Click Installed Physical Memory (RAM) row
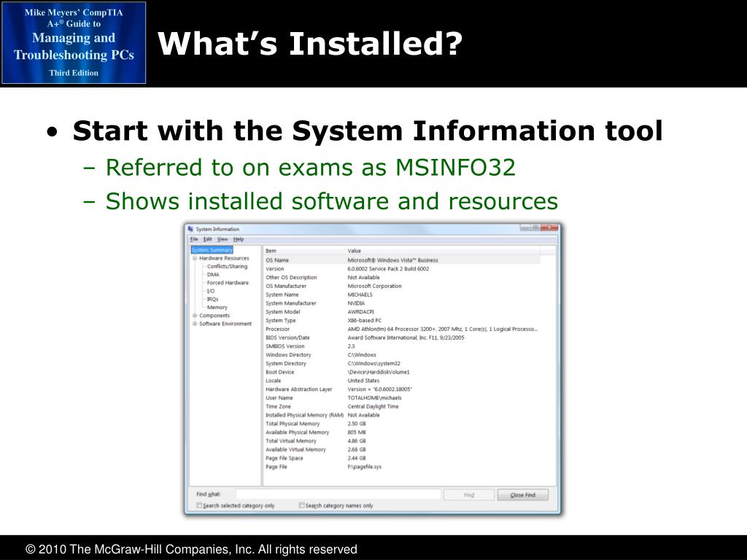 point(402,415)
